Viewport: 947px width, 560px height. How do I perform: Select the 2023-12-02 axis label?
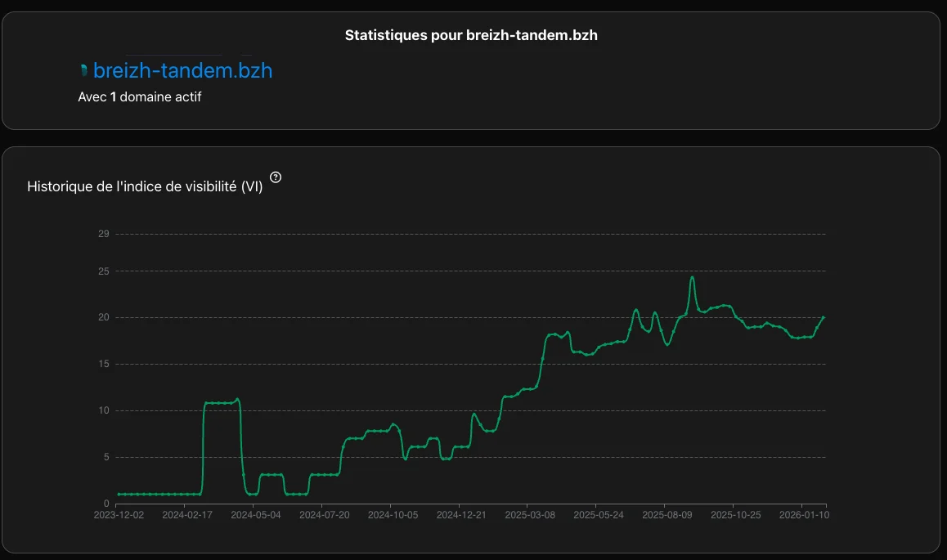(x=118, y=515)
